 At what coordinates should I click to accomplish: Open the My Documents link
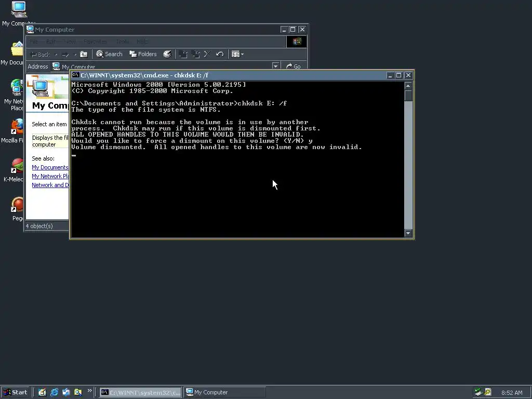click(50, 167)
